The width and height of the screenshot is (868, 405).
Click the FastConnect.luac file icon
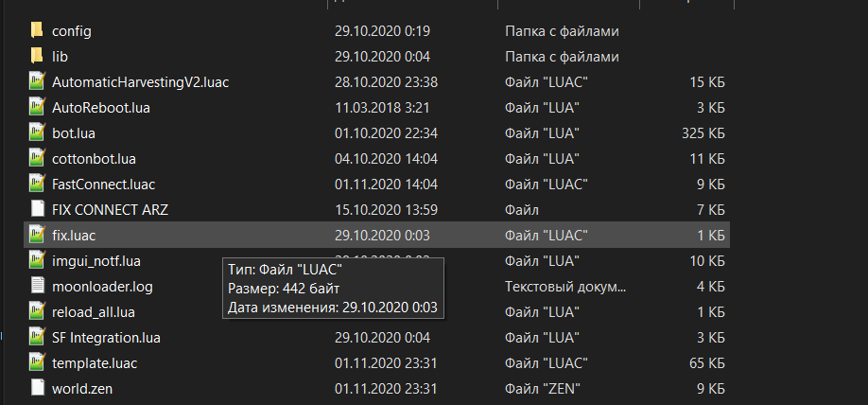tap(37, 184)
